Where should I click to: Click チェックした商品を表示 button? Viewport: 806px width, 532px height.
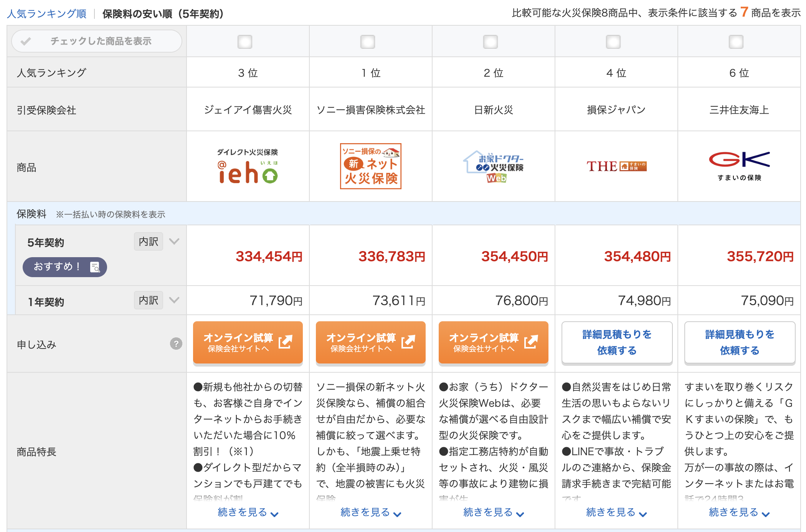point(97,41)
